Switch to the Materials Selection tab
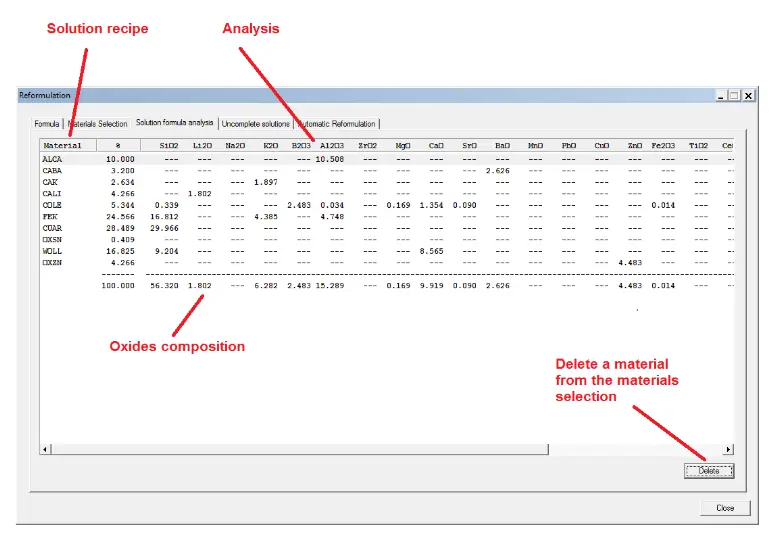Image resolution: width=777 pixels, height=541 pixels. pos(97,124)
